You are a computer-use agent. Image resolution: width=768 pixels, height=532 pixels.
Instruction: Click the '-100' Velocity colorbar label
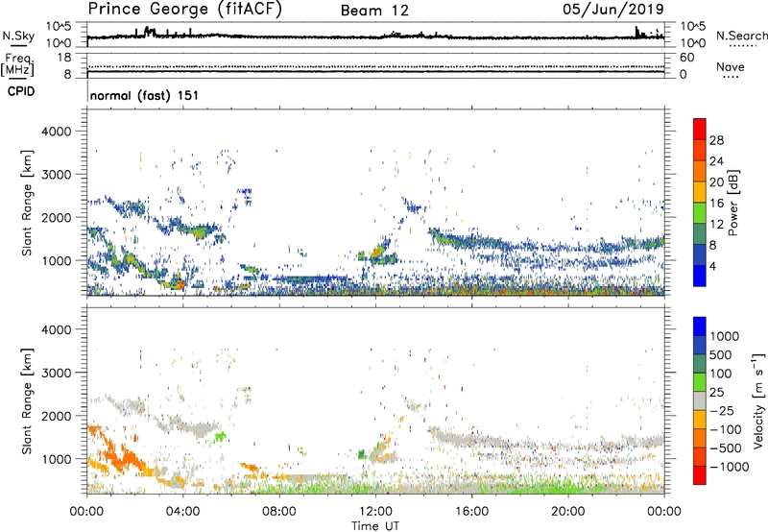pos(726,429)
